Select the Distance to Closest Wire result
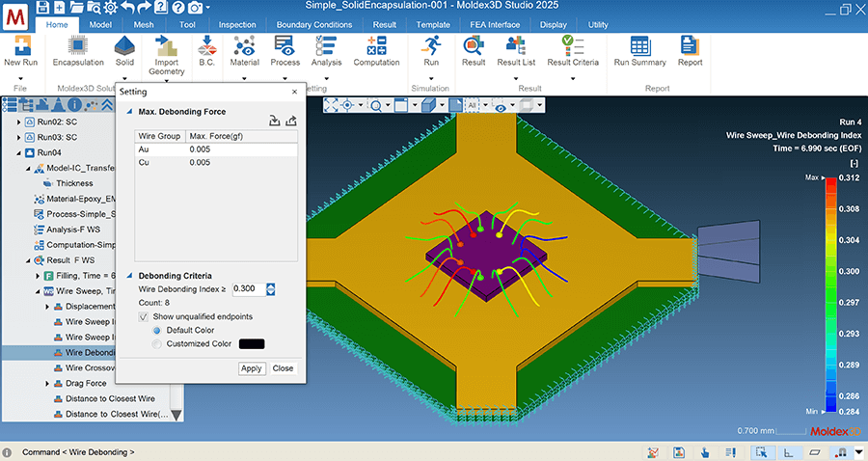The image size is (868, 461). pyautogui.click(x=110, y=398)
